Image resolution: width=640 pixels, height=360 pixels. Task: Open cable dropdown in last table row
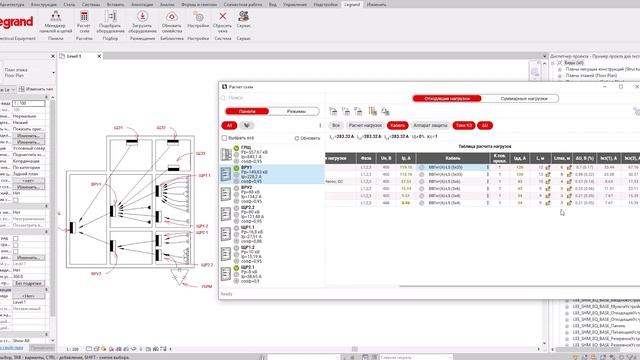click(487, 203)
